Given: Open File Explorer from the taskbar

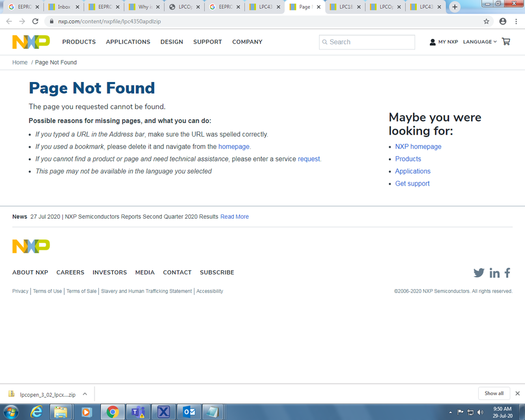Looking at the screenshot, I should (x=60, y=412).
